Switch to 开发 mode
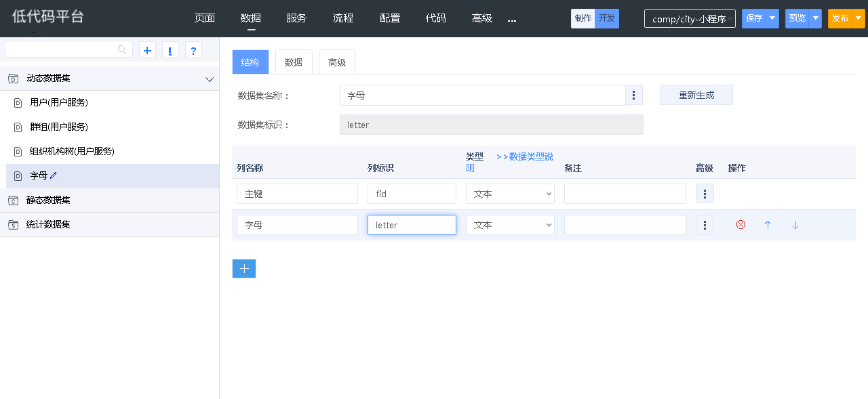Viewport: 868px width, 399px height. [x=607, y=19]
